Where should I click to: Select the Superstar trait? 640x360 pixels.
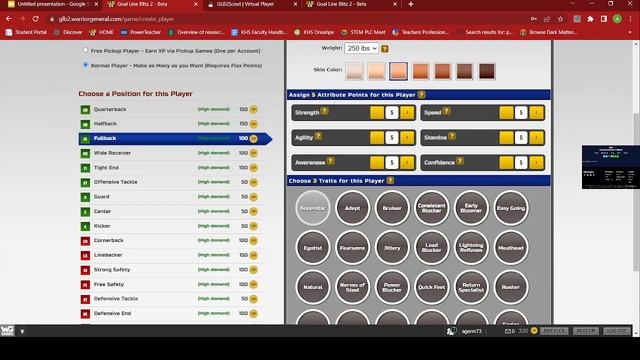point(313,208)
